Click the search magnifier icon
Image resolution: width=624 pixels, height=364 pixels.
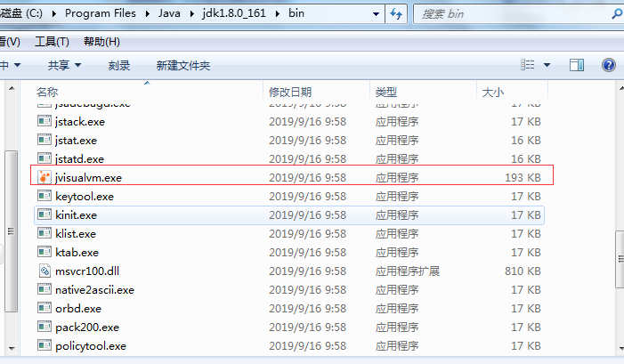click(x=617, y=14)
